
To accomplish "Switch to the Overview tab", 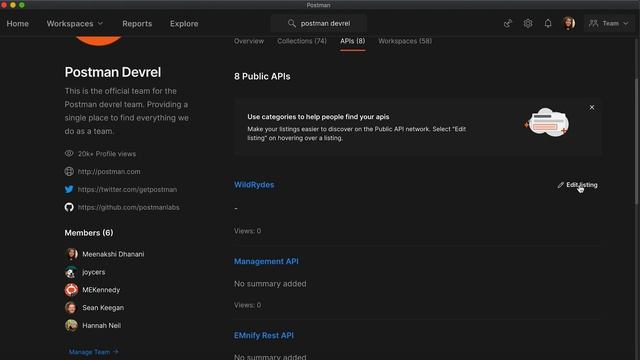I will (249, 41).
